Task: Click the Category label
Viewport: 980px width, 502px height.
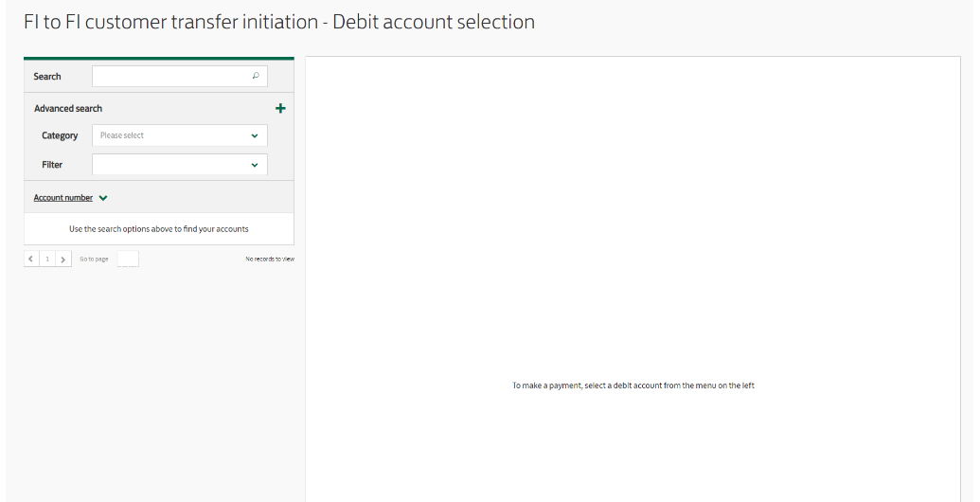Action: tap(60, 135)
